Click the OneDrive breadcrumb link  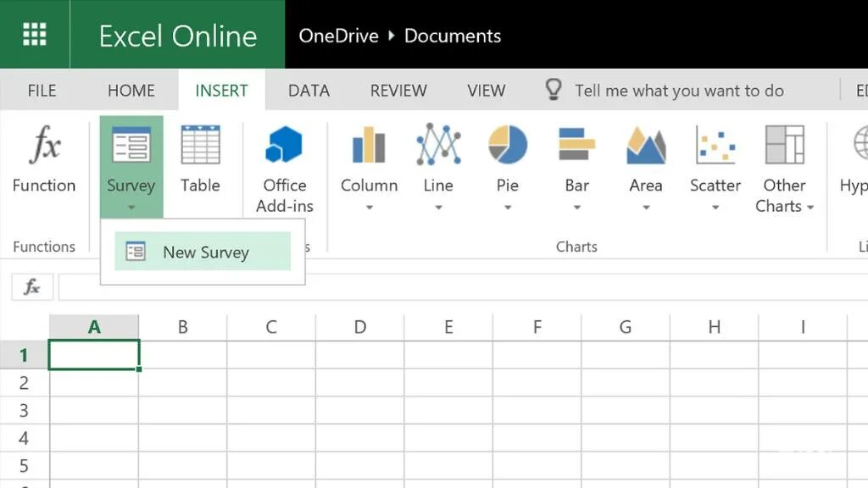click(x=337, y=36)
